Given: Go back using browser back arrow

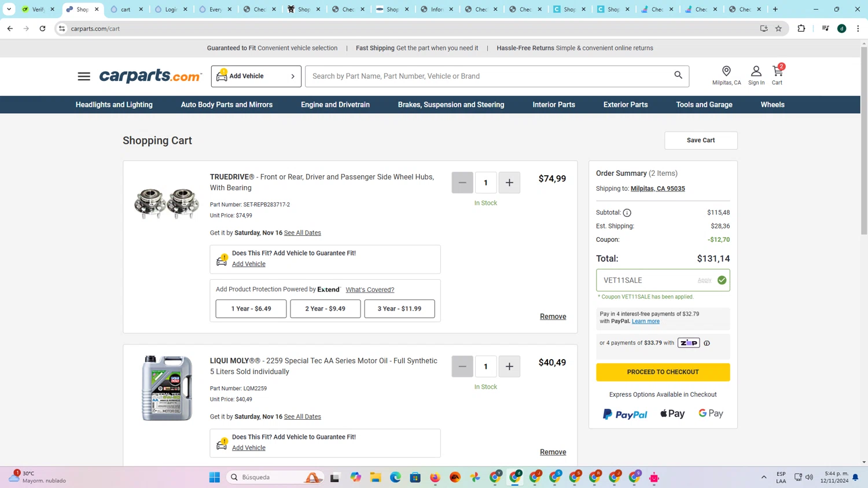Looking at the screenshot, I should tap(10, 28).
